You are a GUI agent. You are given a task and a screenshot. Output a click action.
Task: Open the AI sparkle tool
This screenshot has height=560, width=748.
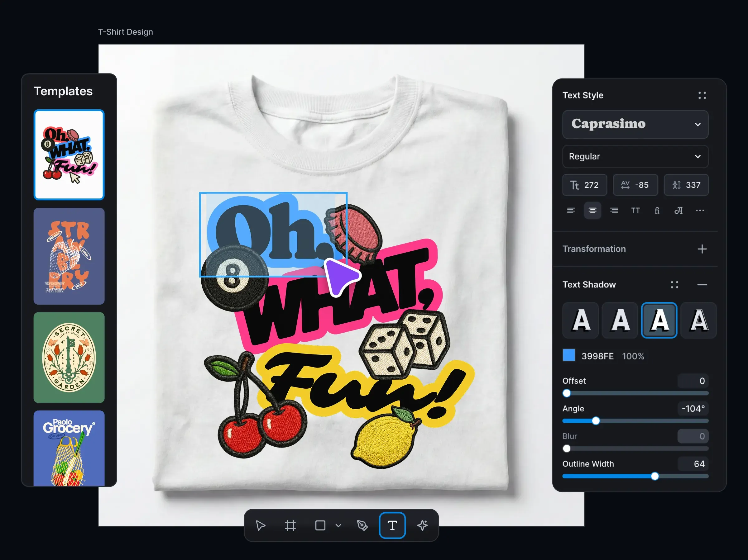[x=422, y=525]
